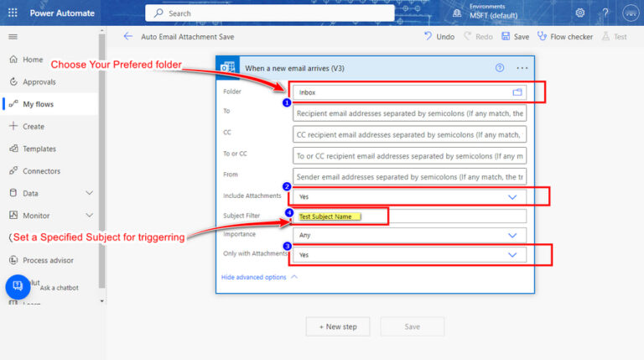Screen dimensions: 644x360
Task: Expand the Monitor section chevron
Action: pos(89,216)
